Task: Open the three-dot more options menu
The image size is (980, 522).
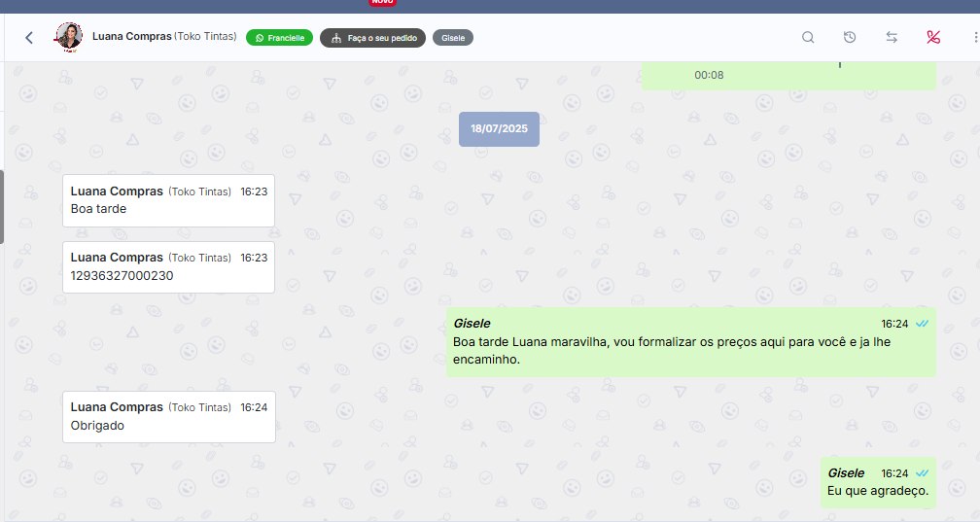Action: pyautogui.click(x=974, y=38)
